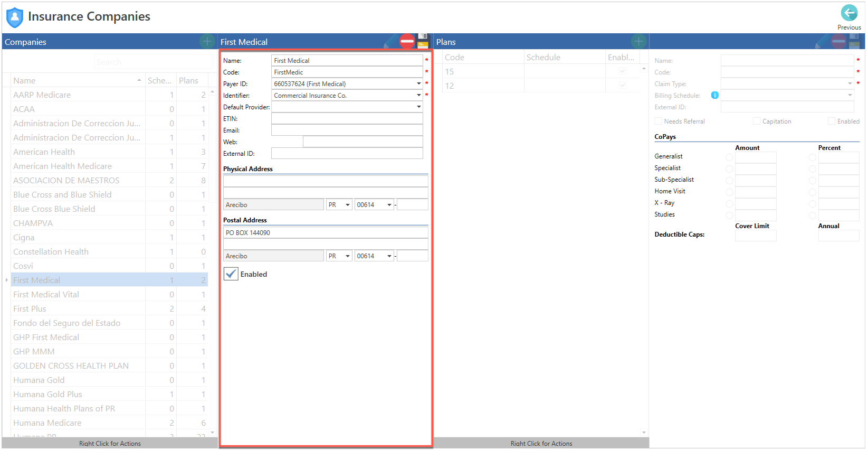
Task: Select Humana Gold Plus row
Action: click(109, 394)
